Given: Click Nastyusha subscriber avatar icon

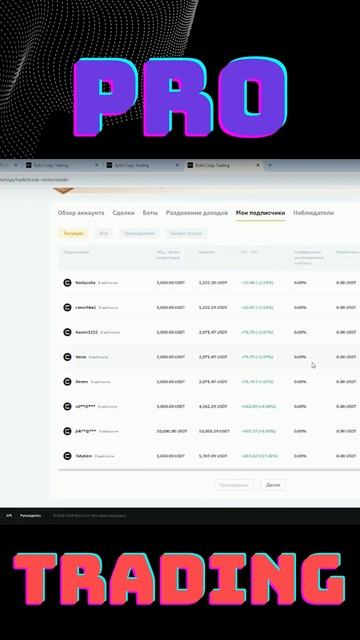Looking at the screenshot, I should (67, 282).
